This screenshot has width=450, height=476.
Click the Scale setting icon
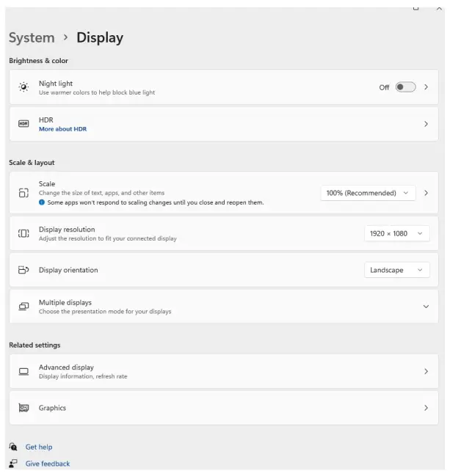point(23,193)
